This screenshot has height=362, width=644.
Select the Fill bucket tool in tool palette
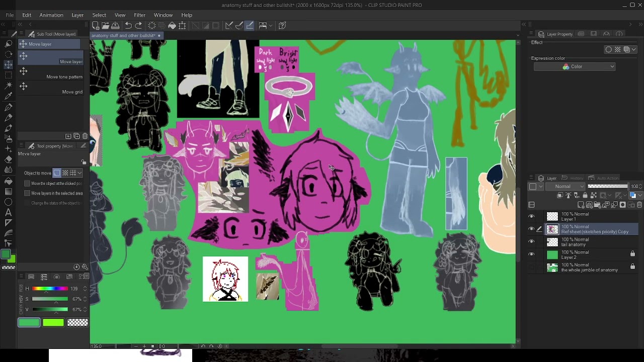9,180
